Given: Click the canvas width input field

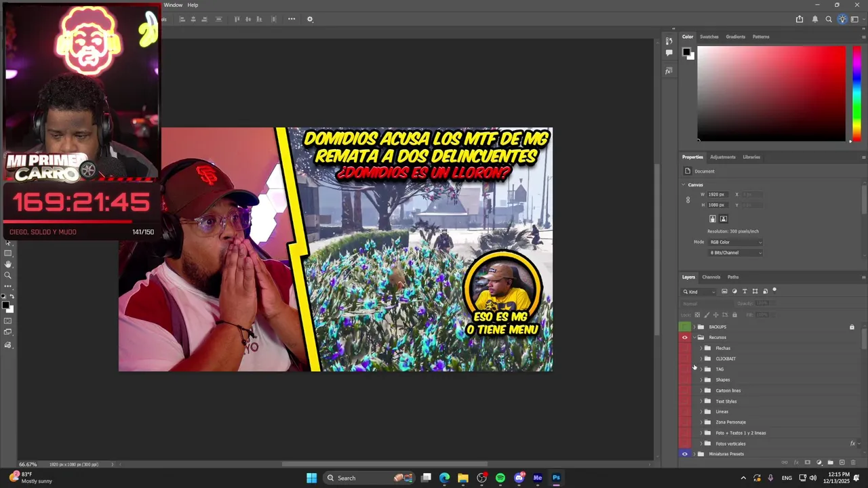Looking at the screenshot, I should pyautogui.click(x=717, y=195).
